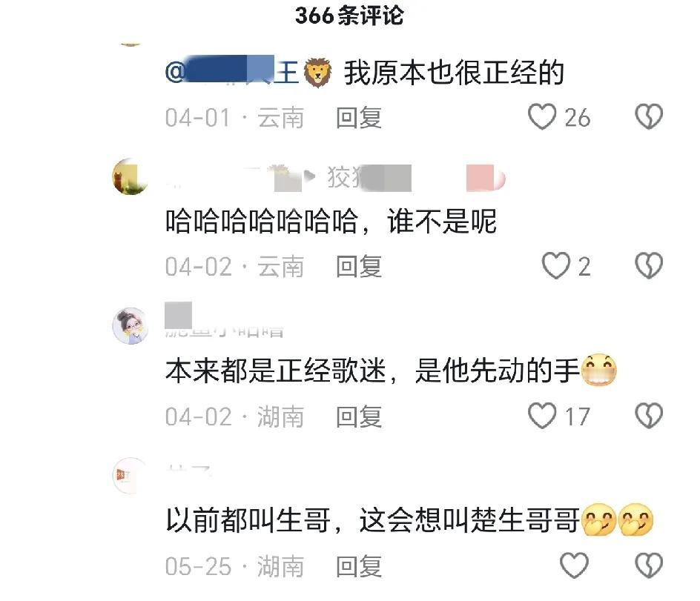This screenshot has height=601, width=700.
Task: Open avatar of the 谁不是呢 commenter
Action: pyautogui.click(x=130, y=176)
